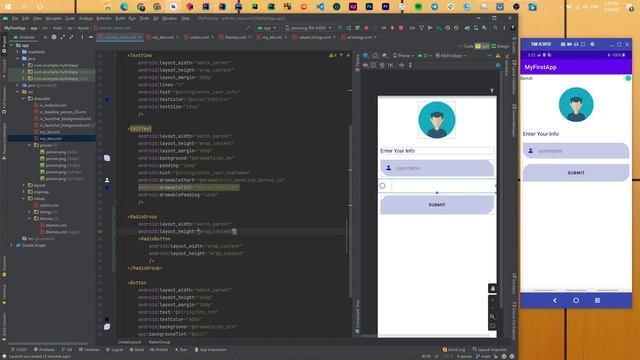Collapse the drawable folder in project tree

(x=24, y=98)
